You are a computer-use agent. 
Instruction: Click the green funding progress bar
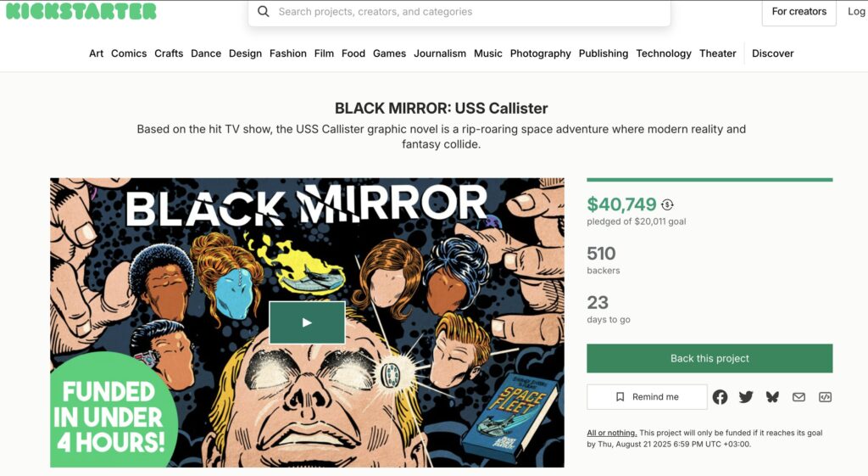[709, 180]
